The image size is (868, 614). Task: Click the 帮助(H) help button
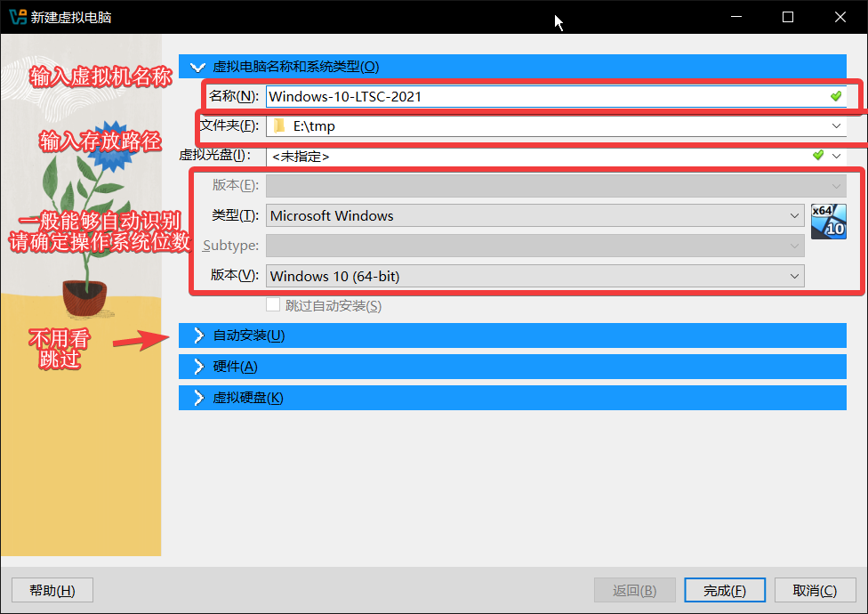click(x=52, y=590)
